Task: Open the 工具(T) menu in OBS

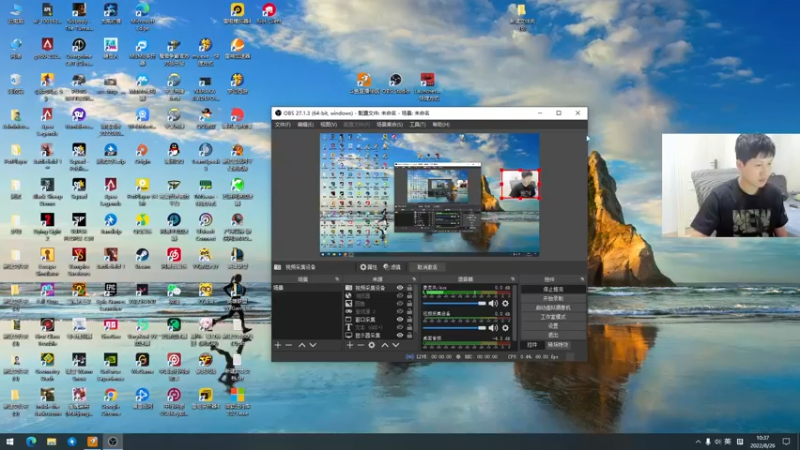Action: coord(417,124)
